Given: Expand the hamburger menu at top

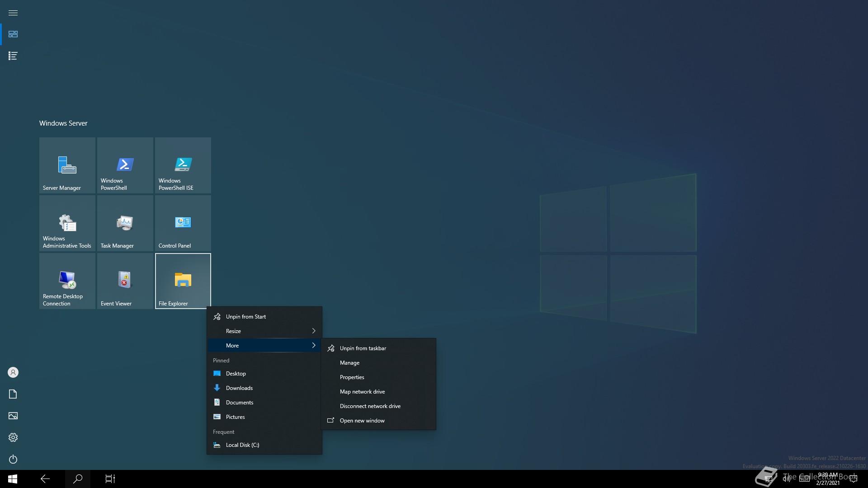Looking at the screenshot, I should coord(13,13).
